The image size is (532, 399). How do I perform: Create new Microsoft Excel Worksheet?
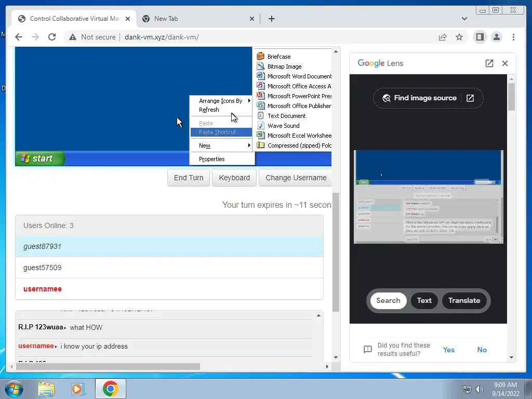(x=293, y=136)
